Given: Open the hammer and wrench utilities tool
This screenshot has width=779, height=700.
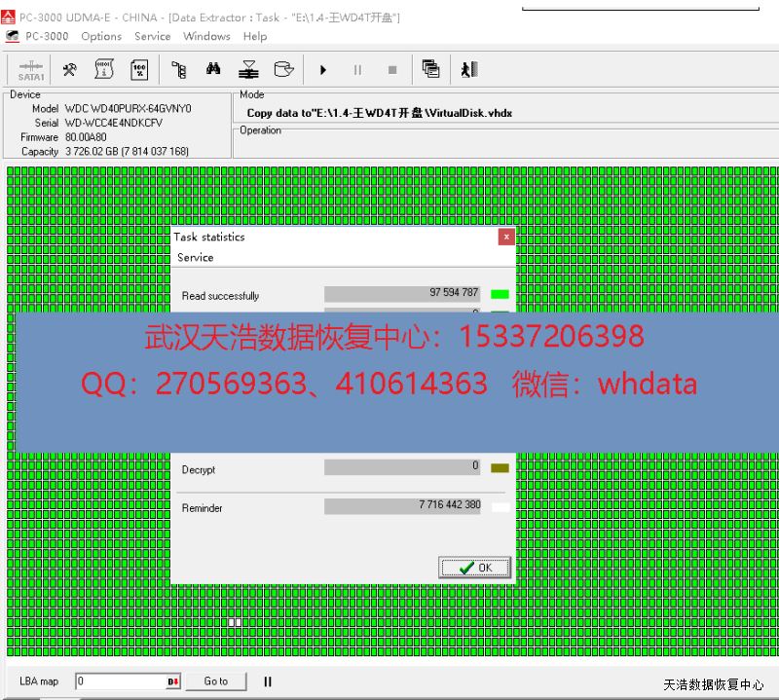Looking at the screenshot, I should point(69,70).
